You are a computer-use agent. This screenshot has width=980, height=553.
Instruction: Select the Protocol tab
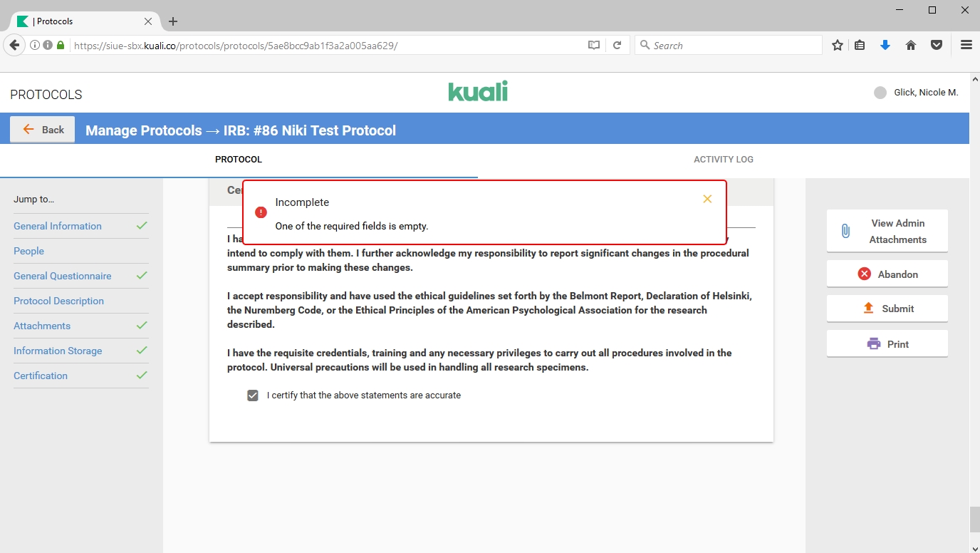239,160
